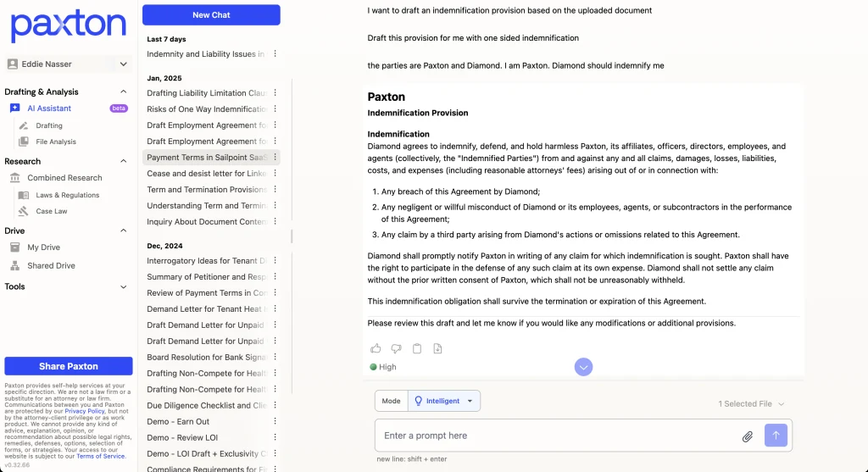Open the 1 Selected File dropdown

pos(751,404)
